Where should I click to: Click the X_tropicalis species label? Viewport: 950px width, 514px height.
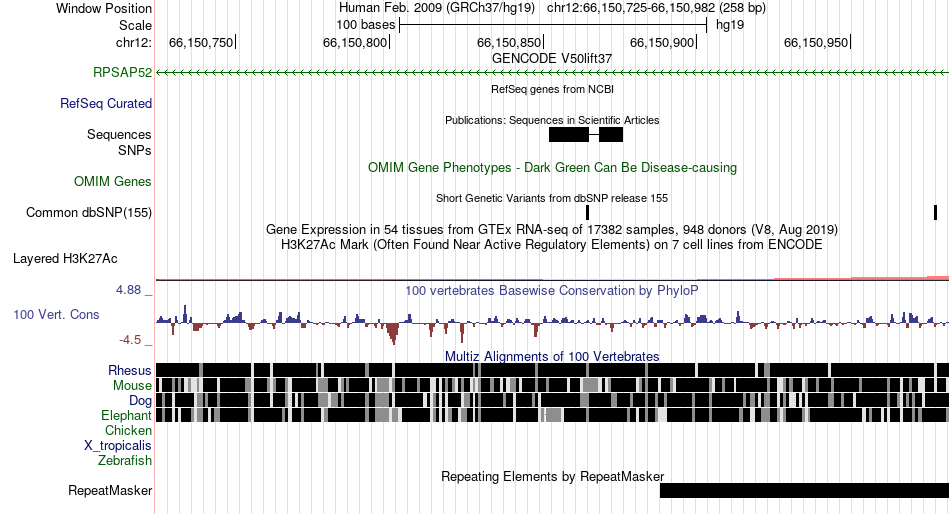tap(118, 446)
